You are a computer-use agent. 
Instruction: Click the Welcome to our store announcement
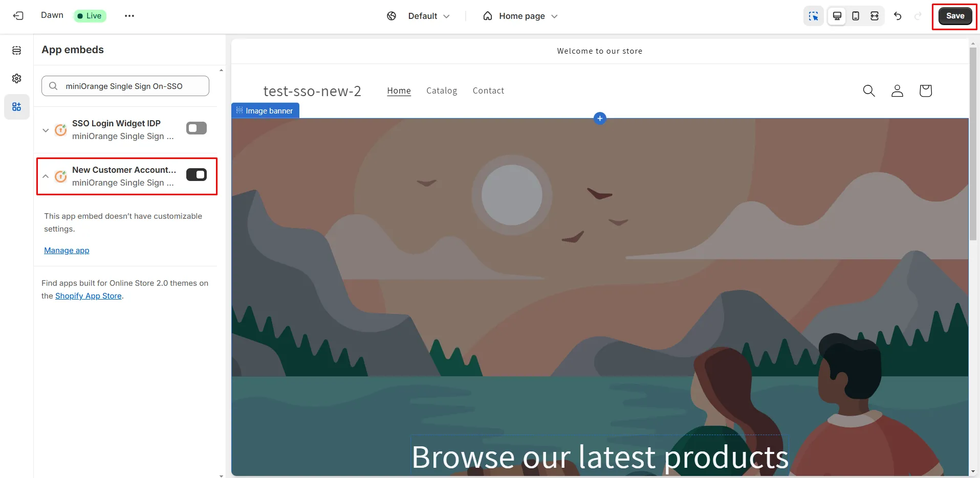click(600, 51)
